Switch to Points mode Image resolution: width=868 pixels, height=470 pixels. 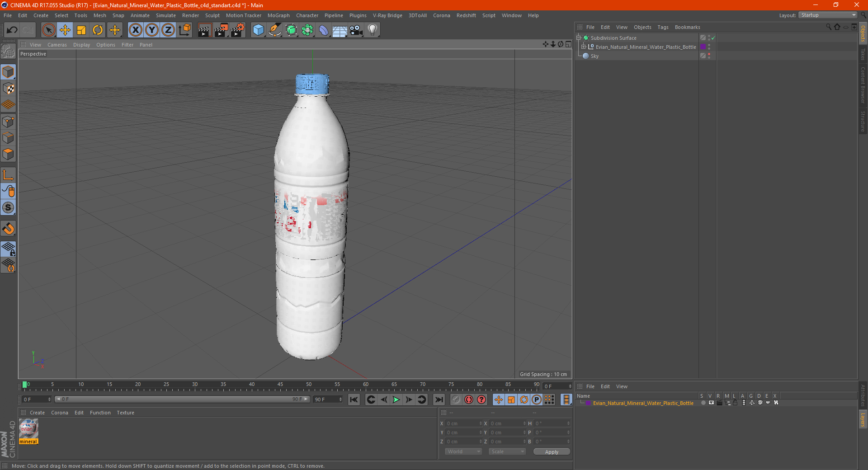click(x=8, y=122)
